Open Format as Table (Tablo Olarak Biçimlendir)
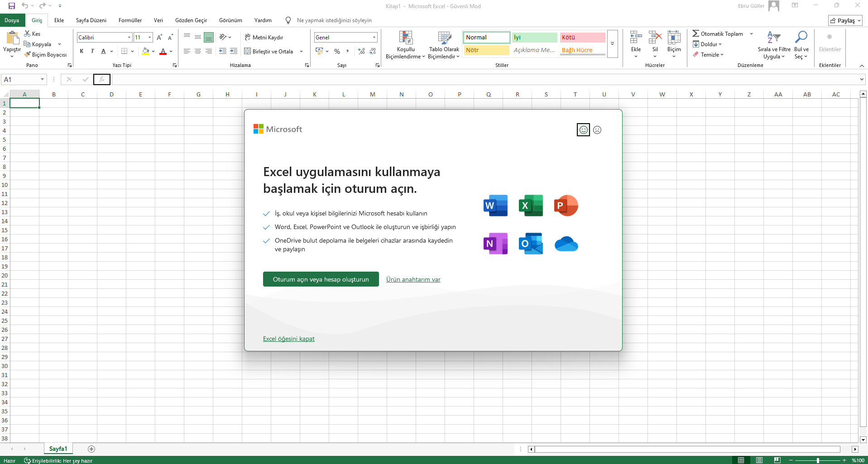Image resolution: width=868 pixels, height=464 pixels. coord(444,45)
